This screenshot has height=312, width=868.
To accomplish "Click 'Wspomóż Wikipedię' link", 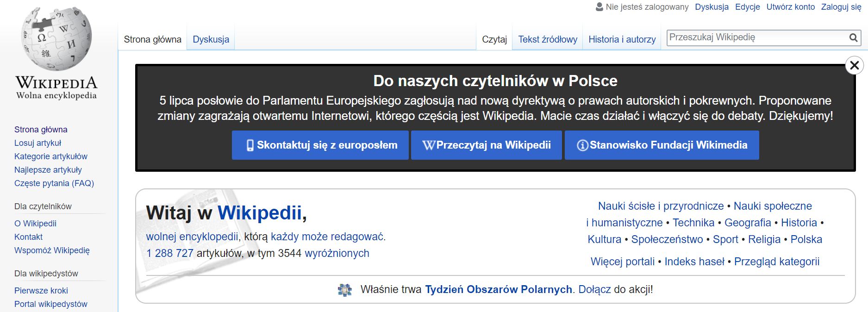I will point(52,250).
